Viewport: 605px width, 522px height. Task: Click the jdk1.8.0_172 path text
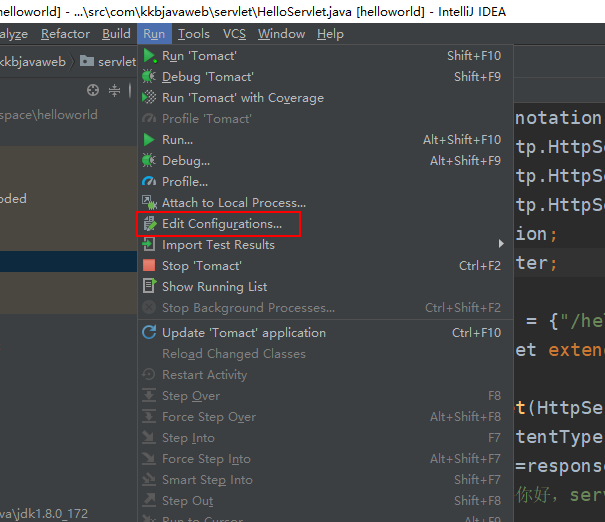(44, 514)
